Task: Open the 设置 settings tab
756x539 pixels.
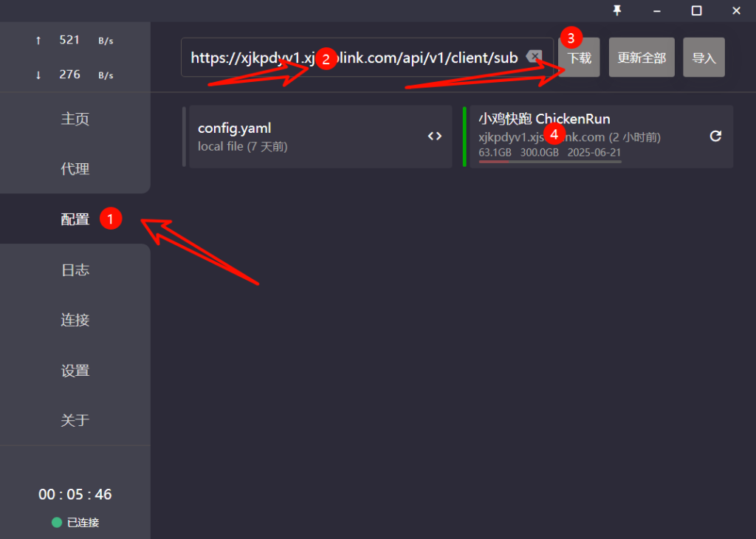Action: coord(75,370)
